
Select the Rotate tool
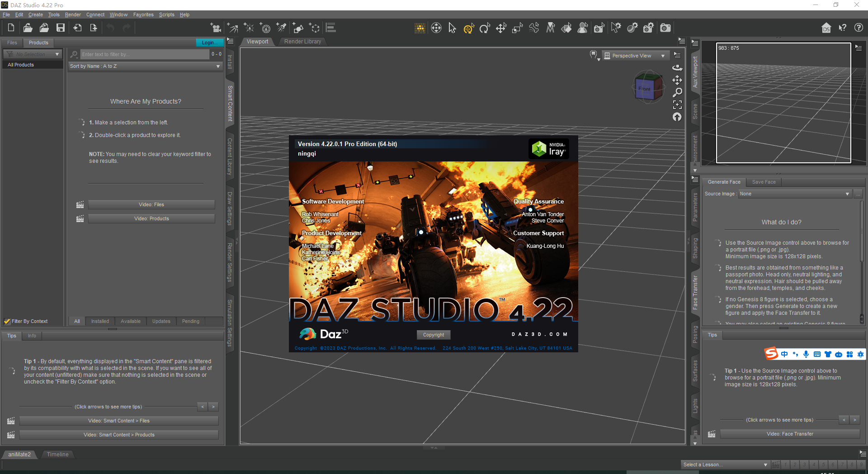(x=485, y=28)
